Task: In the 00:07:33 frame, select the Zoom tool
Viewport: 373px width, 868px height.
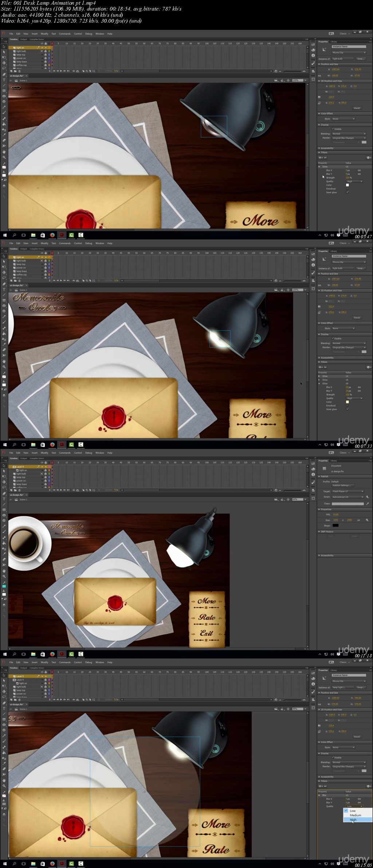Action: coord(4,367)
